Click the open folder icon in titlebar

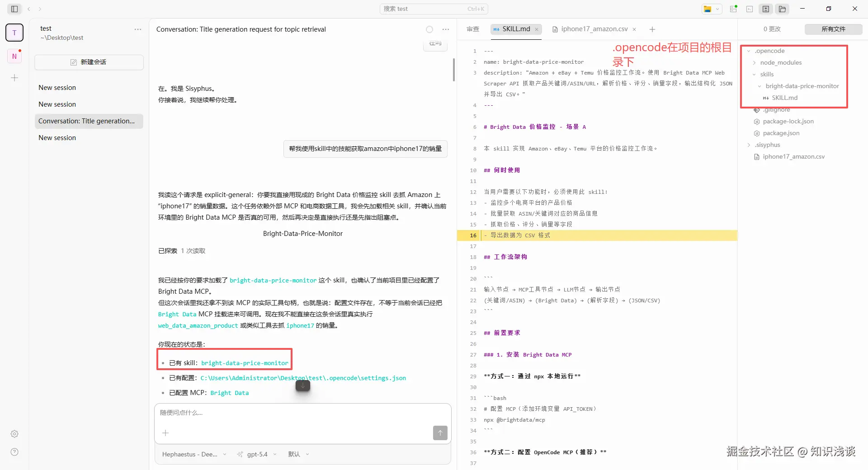click(782, 9)
